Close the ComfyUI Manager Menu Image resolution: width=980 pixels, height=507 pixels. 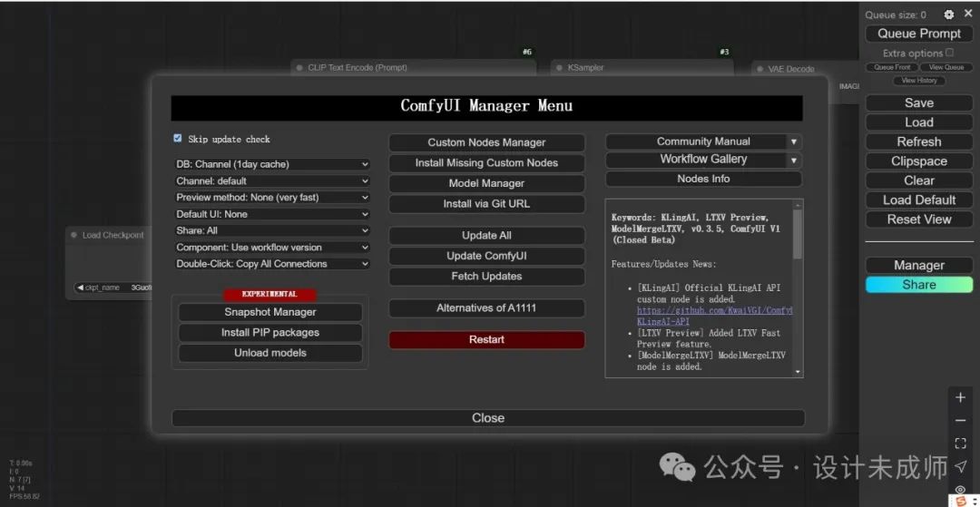pyautogui.click(x=488, y=418)
